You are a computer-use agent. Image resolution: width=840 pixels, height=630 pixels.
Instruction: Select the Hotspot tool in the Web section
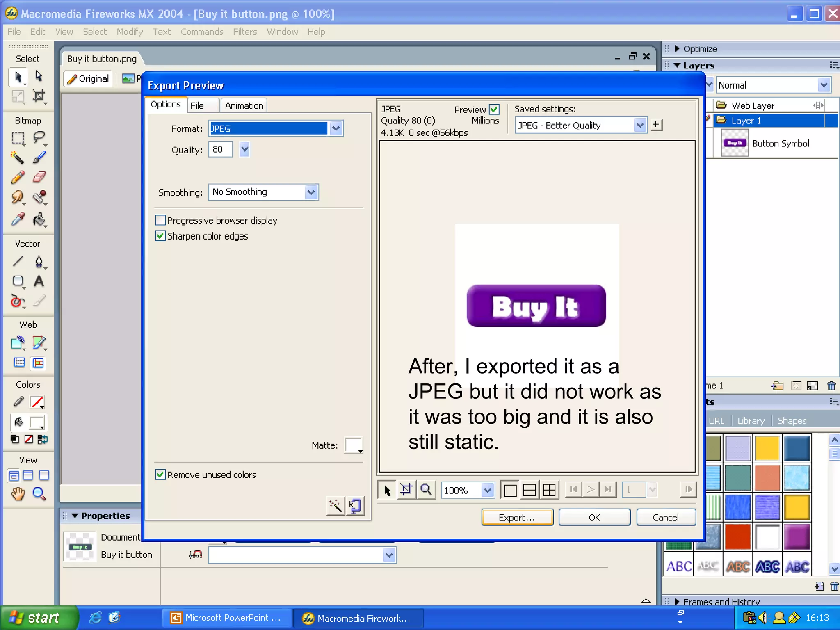[18, 342]
